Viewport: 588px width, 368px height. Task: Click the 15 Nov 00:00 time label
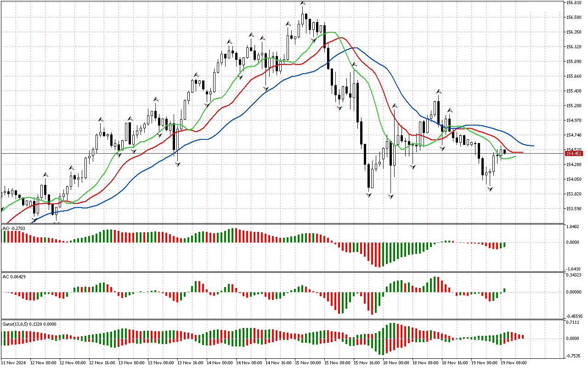click(x=308, y=363)
